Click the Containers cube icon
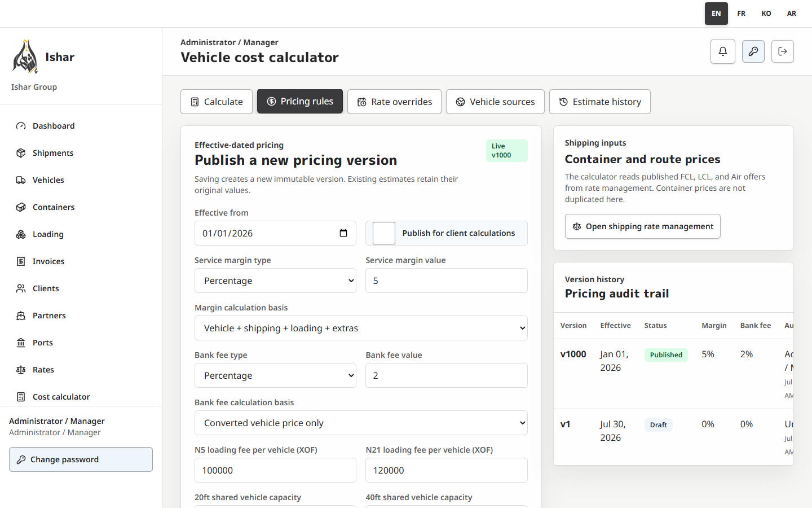812x508 pixels. pos(21,207)
